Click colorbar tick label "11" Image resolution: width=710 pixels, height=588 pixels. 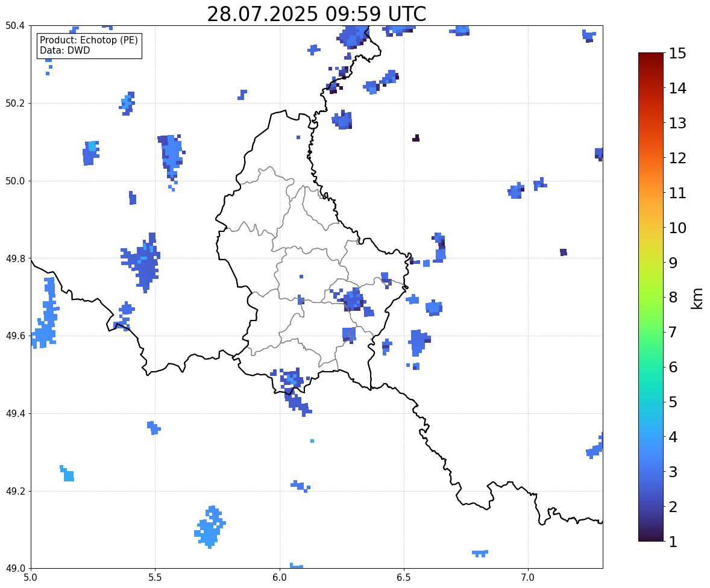677,193
